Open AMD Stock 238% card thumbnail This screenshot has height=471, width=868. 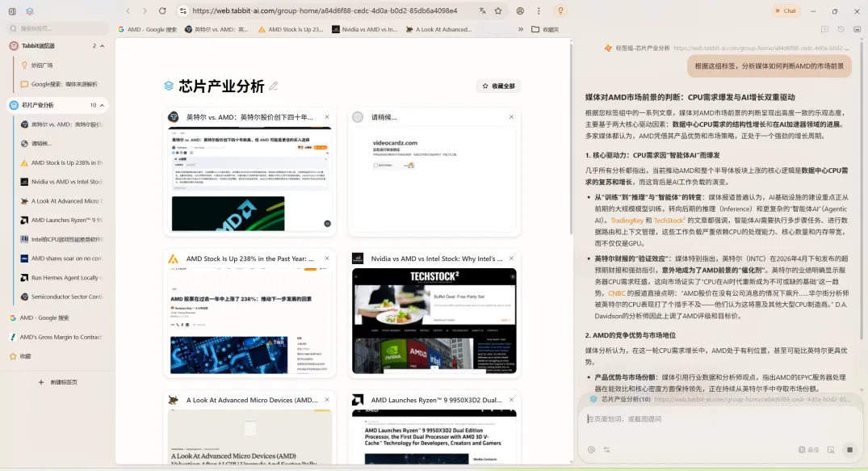(x=249, y=321)
